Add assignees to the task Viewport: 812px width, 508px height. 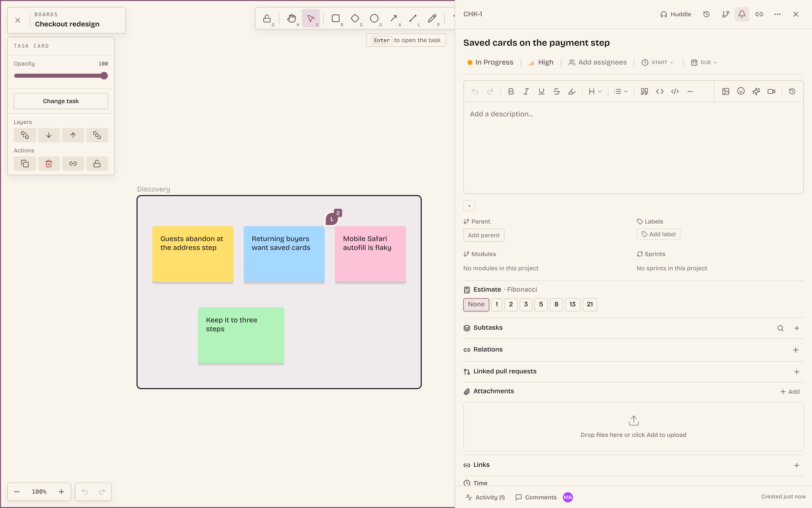point(598,62)
